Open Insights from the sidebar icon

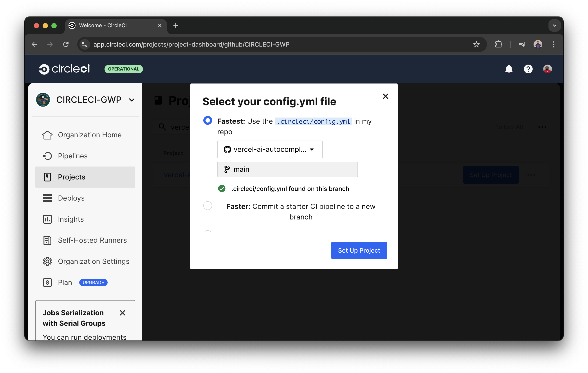(x=48, y=219)
